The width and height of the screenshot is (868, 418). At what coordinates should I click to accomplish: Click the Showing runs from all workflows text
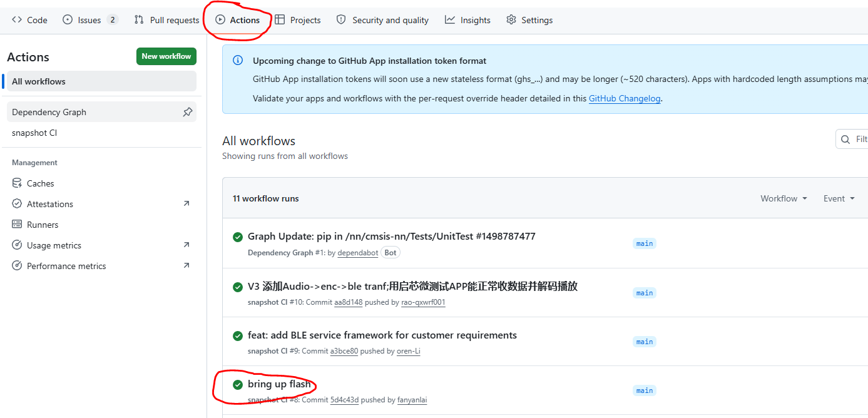(x=285, y=156)
